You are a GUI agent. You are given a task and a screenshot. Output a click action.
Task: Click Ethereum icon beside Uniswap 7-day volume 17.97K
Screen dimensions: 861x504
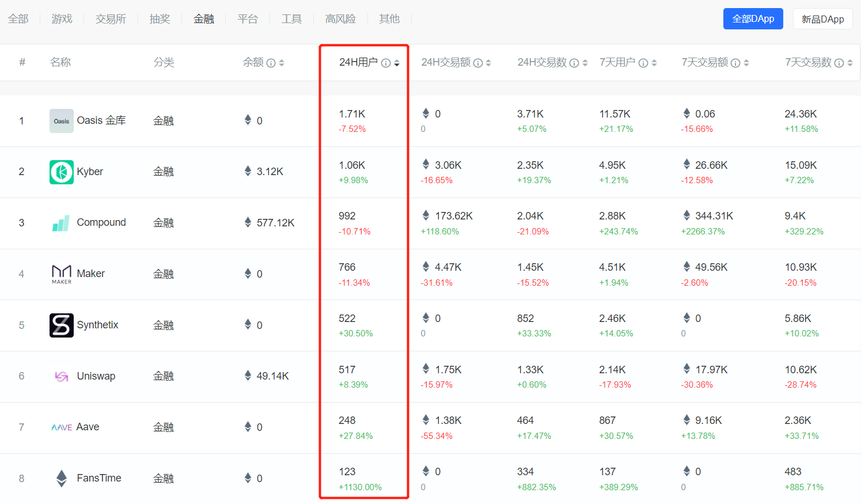(x=686, y=369)
